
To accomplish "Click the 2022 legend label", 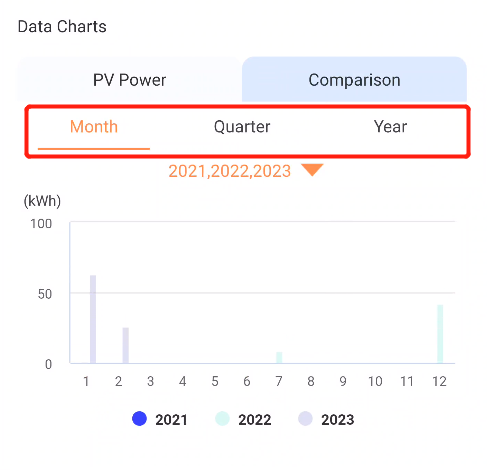I will (255, 420).
